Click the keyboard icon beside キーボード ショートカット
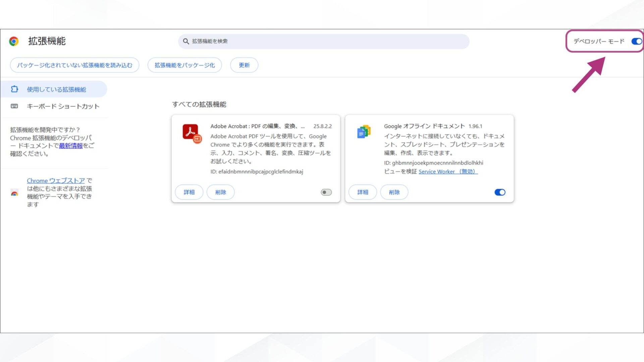Image resolution: width=644 pixels, height=362 pixels. pyautogui.click(x=15, y=106)
